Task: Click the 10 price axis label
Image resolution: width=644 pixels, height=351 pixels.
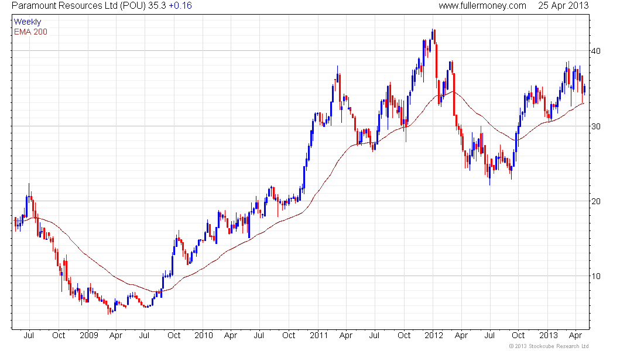Action: [x=595, y=276]
